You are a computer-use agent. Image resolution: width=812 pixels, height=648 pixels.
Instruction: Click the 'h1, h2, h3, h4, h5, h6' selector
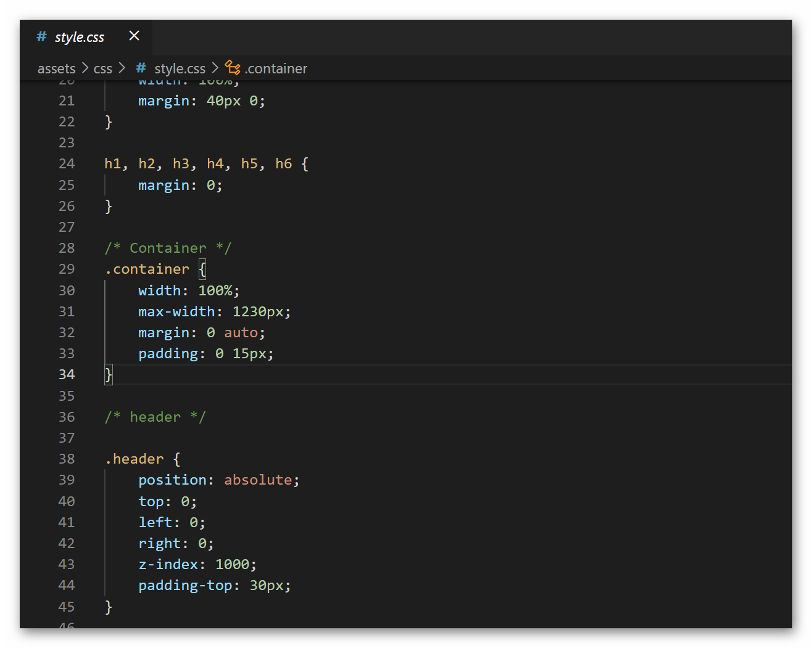point(198,164)
